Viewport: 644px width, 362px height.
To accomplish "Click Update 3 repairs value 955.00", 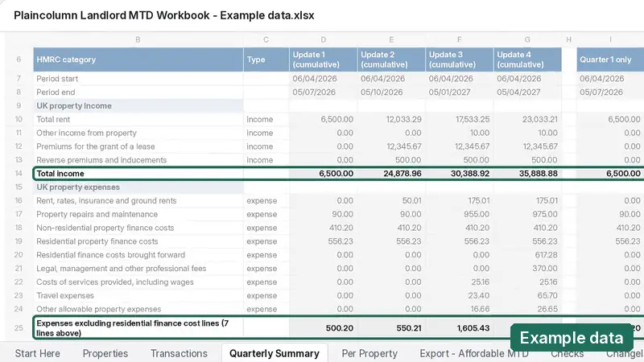I will (x=459, y=214).
